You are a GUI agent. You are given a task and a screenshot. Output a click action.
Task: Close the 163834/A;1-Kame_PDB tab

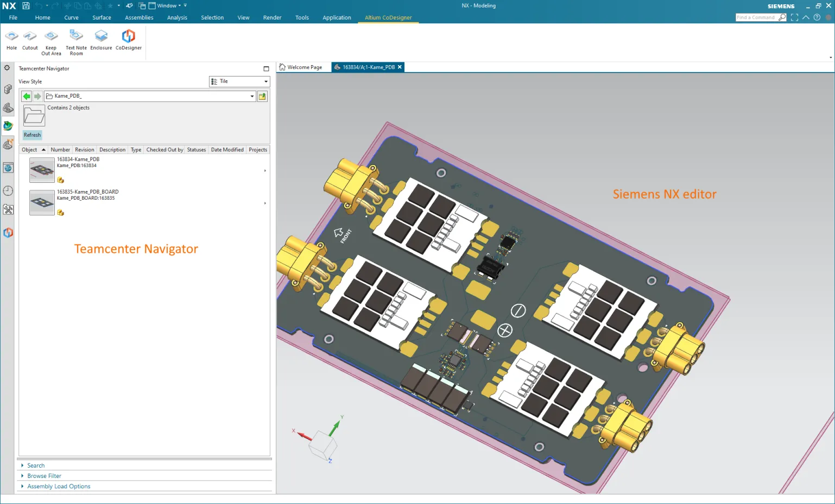(x=400, y=67)
